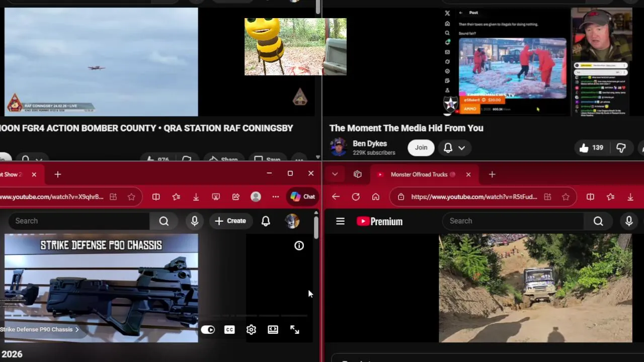Focus the YouTube search field in P90 window
644x362 pixels.
tap(79, 221)
